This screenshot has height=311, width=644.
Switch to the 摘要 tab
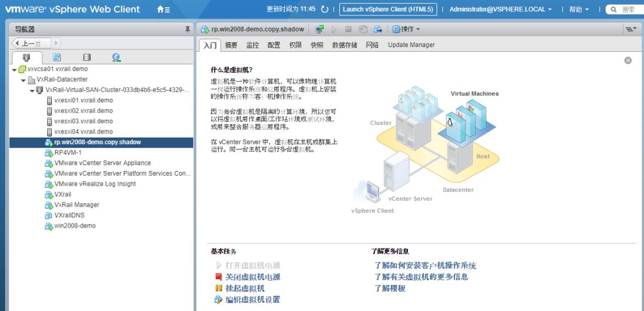pos(231,45)
